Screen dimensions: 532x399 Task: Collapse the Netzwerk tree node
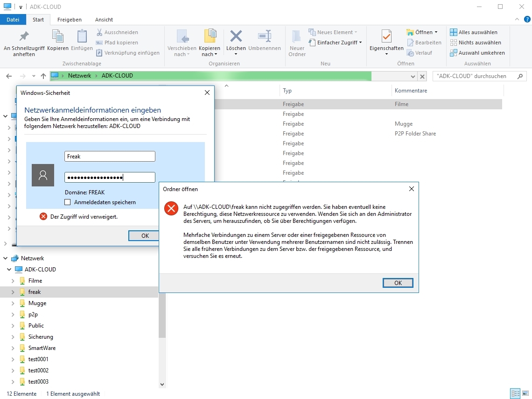6,258
